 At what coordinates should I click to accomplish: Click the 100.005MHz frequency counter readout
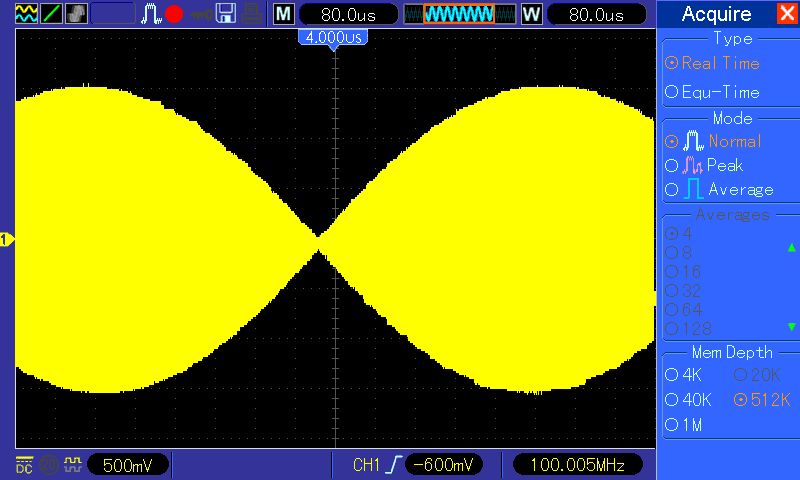tap(578, 465)
